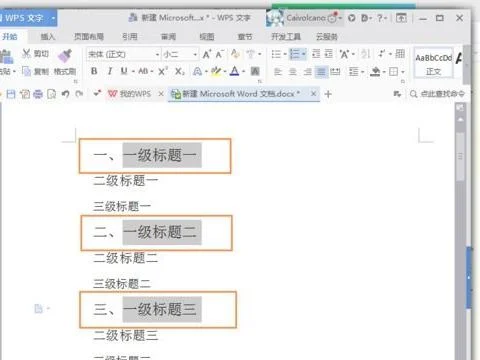Open the 引用 ribbon tab
The image size is (480, 360).
coord(130,37)
